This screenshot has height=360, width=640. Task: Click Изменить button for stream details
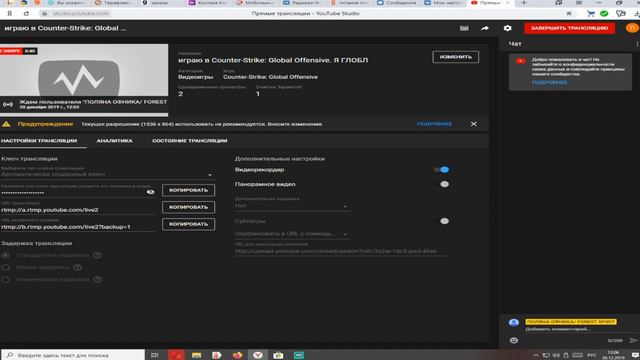pyautogui.click(x=456, y=57)
